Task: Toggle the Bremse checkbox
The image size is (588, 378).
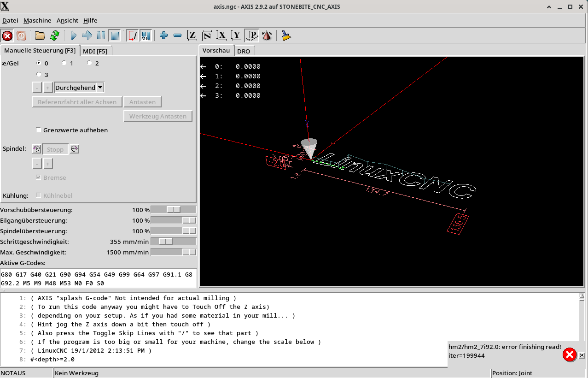Action: [39, 177]
